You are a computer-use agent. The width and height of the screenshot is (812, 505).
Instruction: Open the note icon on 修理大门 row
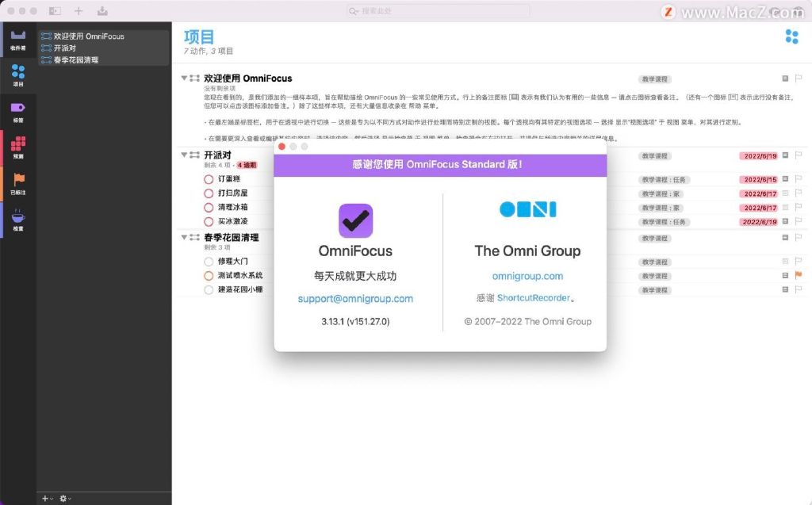point(785,261)
